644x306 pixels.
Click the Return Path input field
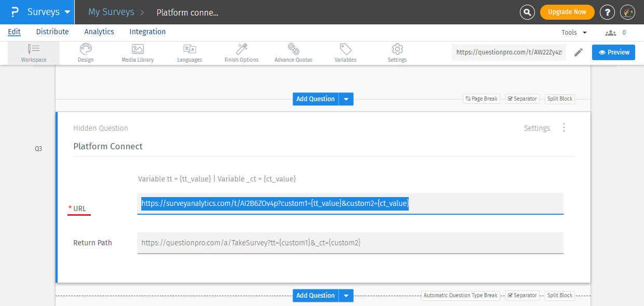tap(350, 243)
